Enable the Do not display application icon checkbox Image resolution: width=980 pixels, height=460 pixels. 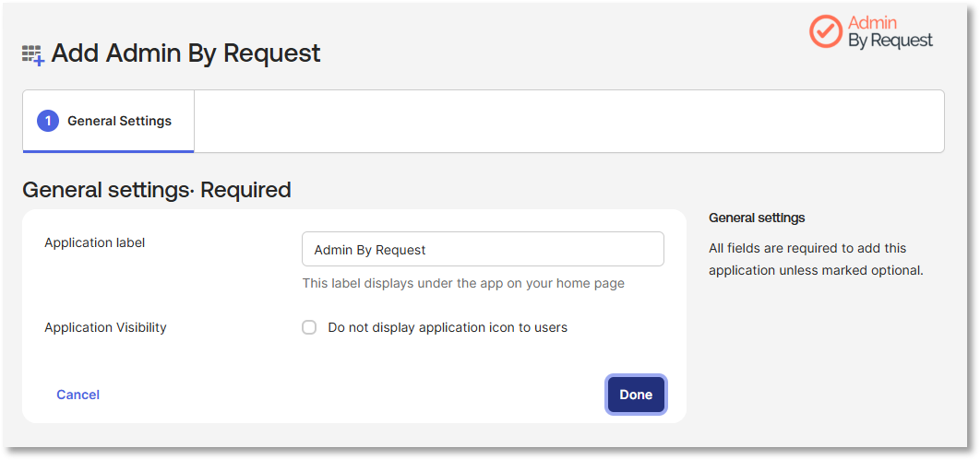click(309, 327)
